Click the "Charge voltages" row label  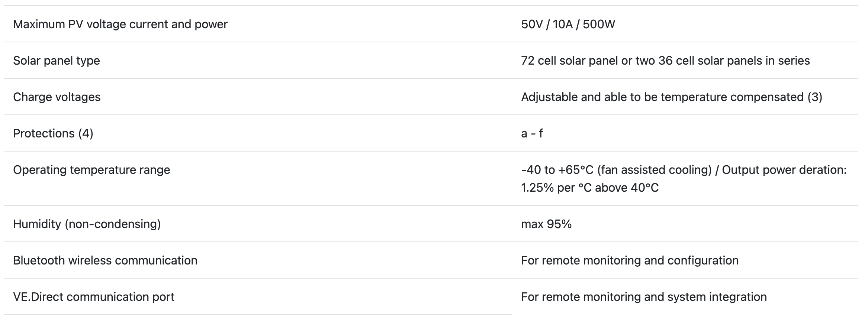[x=57, y=97]
